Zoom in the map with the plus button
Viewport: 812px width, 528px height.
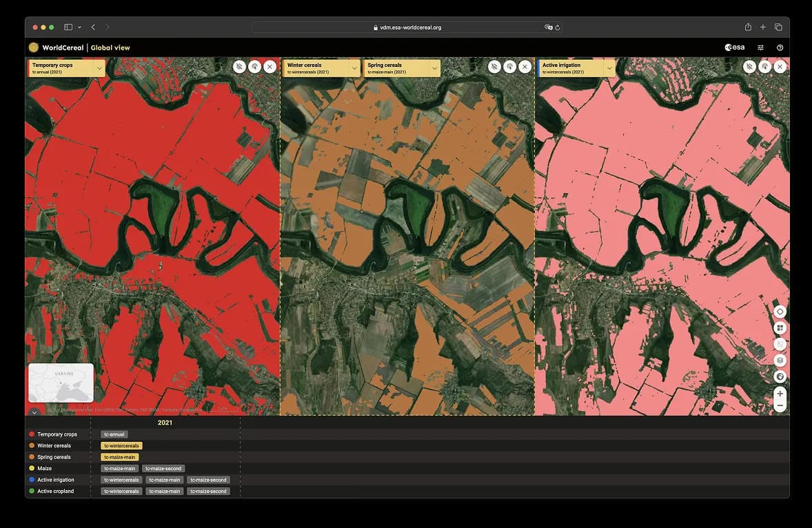[x=780, y=394]
